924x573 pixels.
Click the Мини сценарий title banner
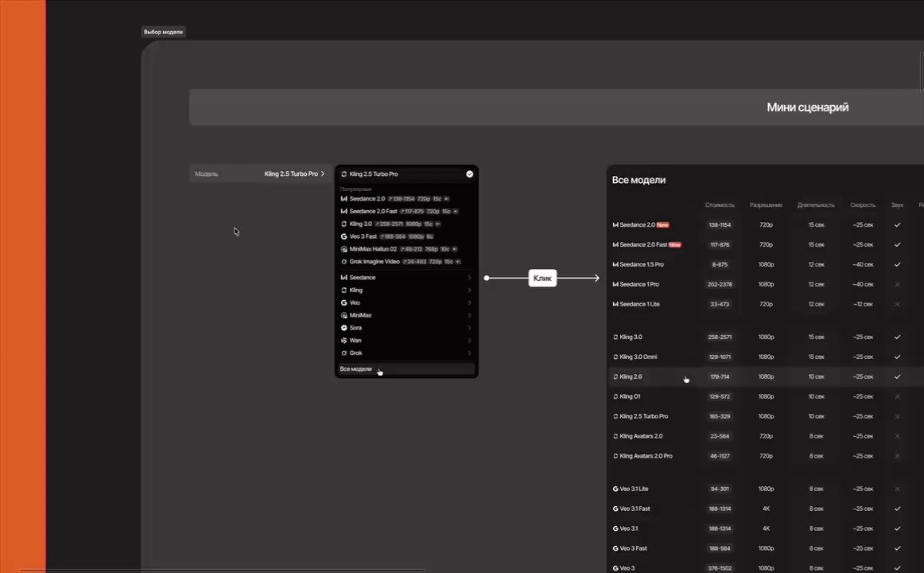[x=557, y=107]
